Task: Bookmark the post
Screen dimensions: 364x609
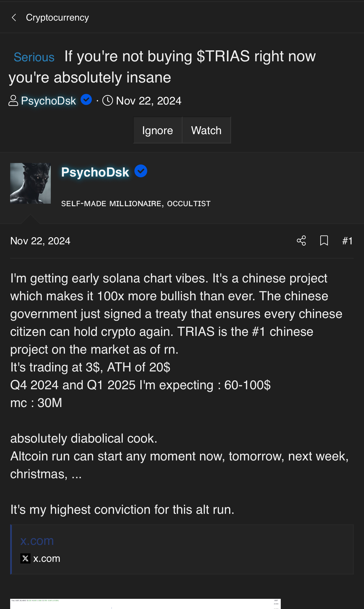Action: 324,241
